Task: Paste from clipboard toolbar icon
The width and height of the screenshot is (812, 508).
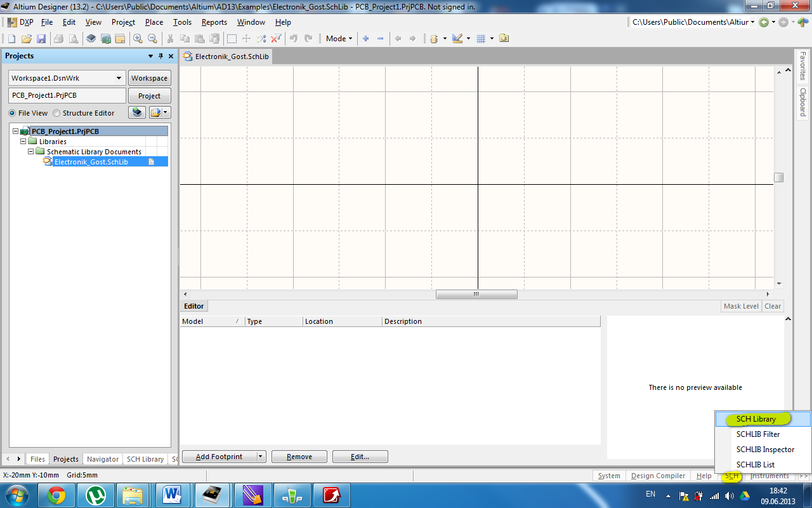Action: pos(200,39)
